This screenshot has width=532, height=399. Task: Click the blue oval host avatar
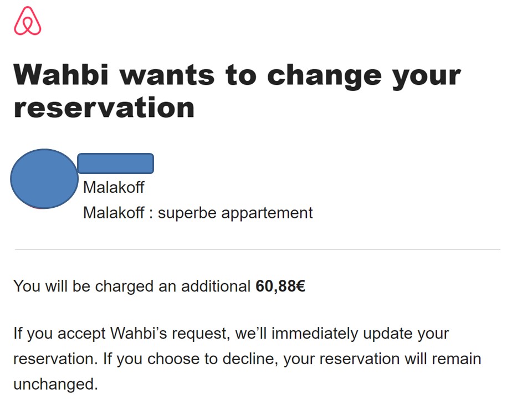(44, 178)
